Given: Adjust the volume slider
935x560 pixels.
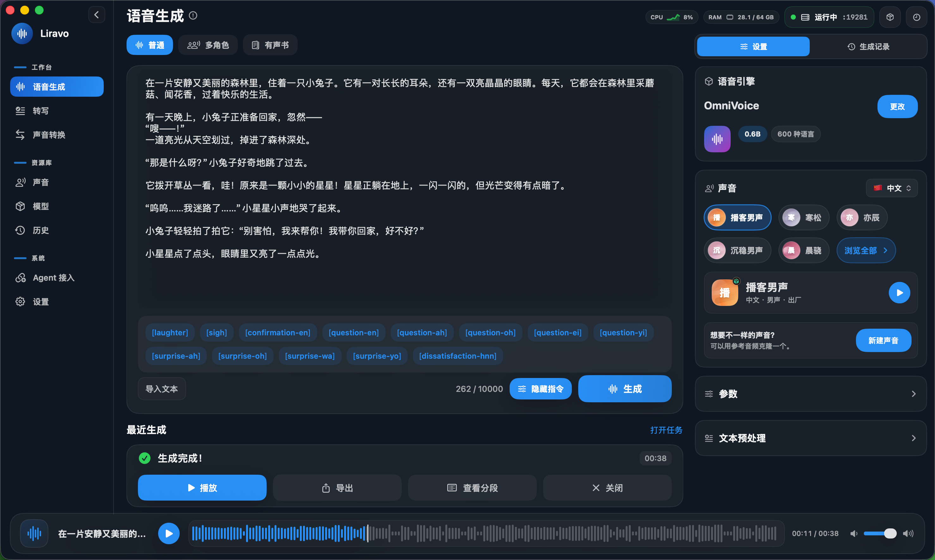Looking at the screenshot, I should (880, 533).
